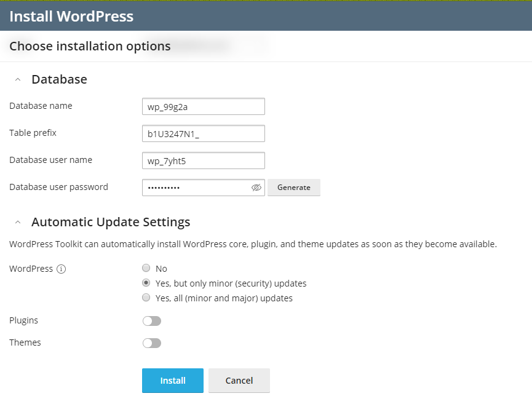The image size is (532, 396).
Task: Generate a new database user password
Action: pyautogui.click(x=293, y=188)
